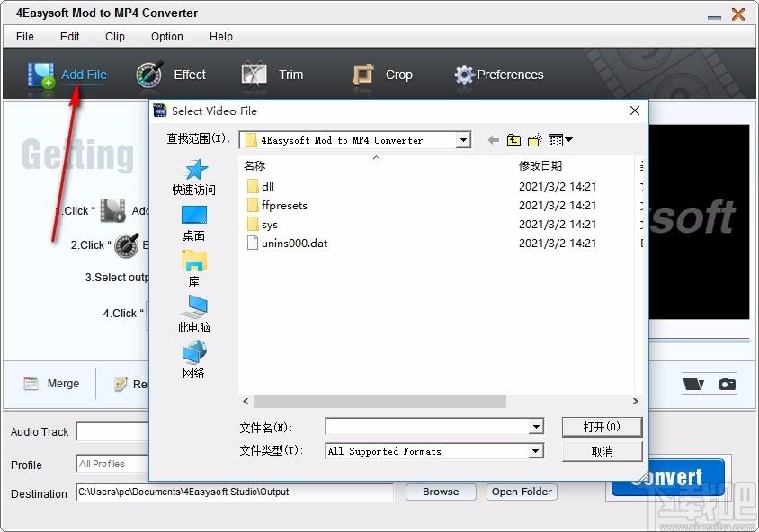Select the sys folder
759x532 pixels.
pos(263,225)
